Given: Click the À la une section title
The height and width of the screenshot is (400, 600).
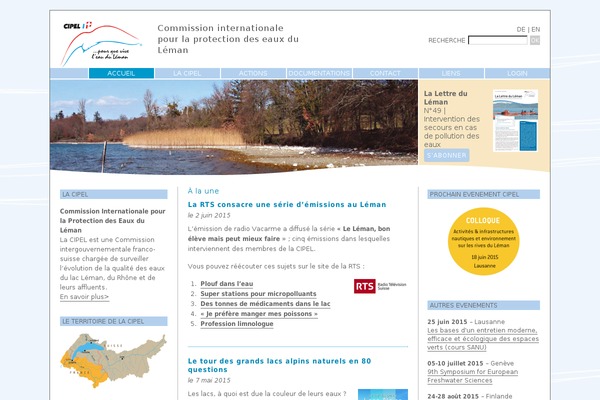Looking at the screenshot, I should 203,191.
